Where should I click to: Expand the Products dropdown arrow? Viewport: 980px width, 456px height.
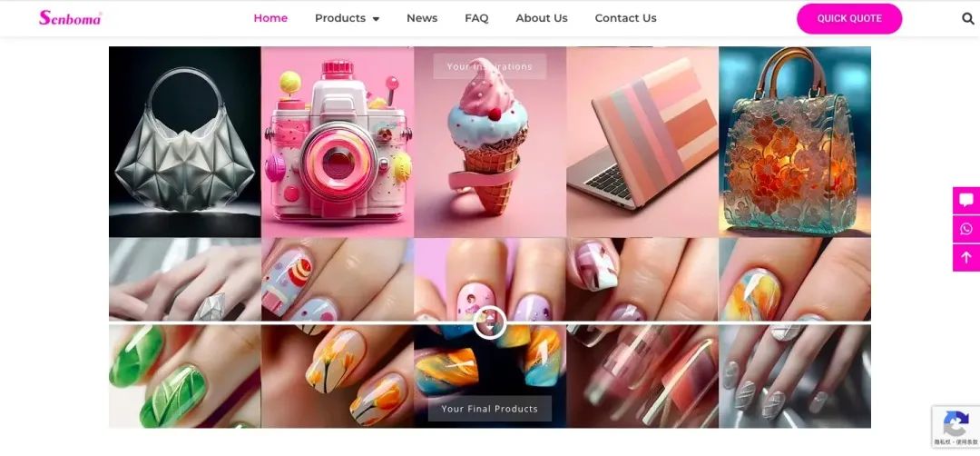click(376, 19)
